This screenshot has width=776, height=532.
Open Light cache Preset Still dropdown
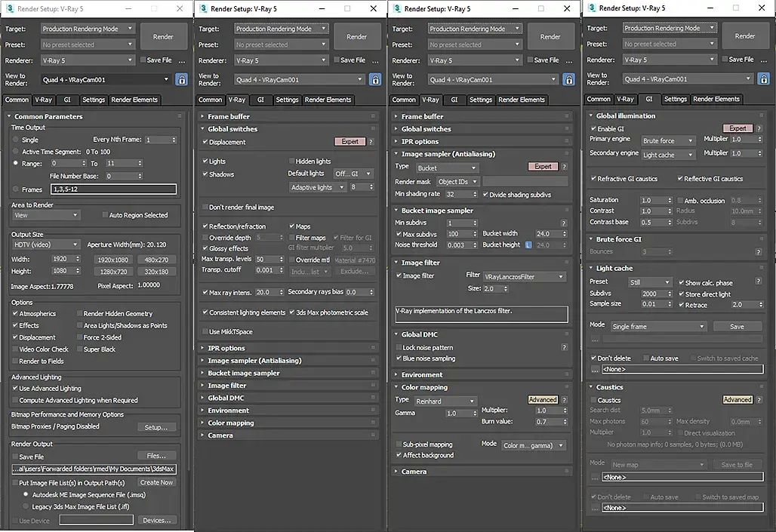pyautogui.click(x=649, y=282)
